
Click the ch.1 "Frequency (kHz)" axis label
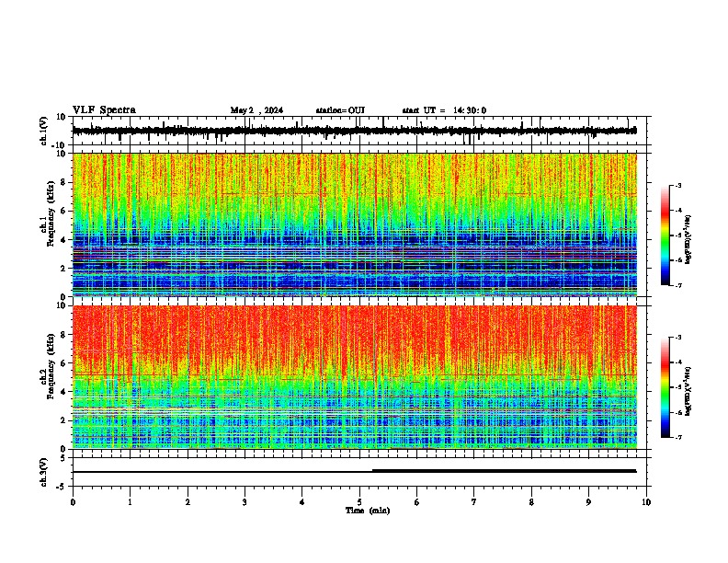(51, 213)
